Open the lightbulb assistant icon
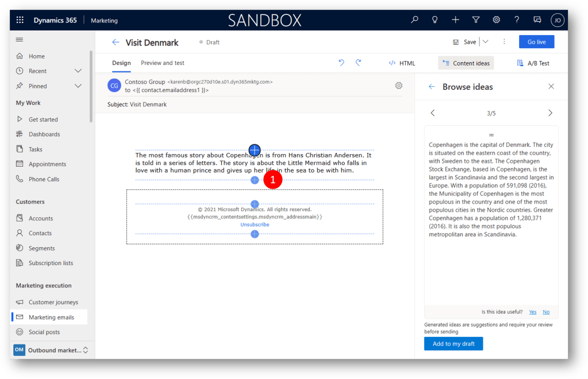 [435, 20]
